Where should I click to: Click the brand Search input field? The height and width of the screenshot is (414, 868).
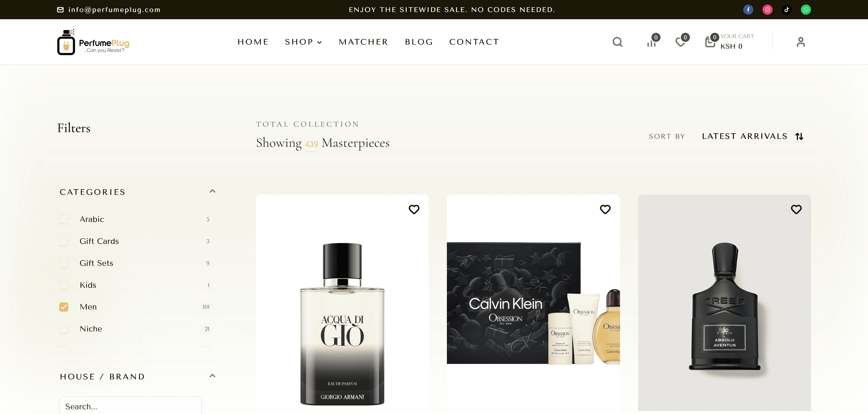point(130,406)
